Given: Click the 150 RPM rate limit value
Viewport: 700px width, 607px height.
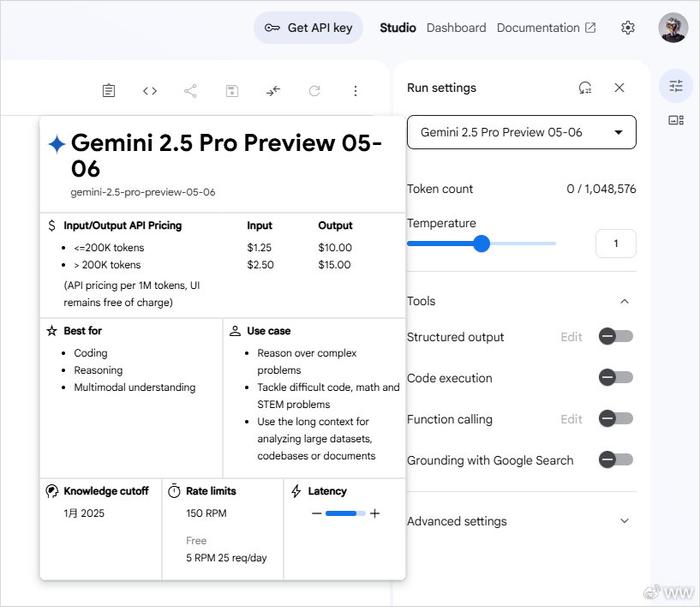Looking at the screenshot, I should click(x=206, y=513).
